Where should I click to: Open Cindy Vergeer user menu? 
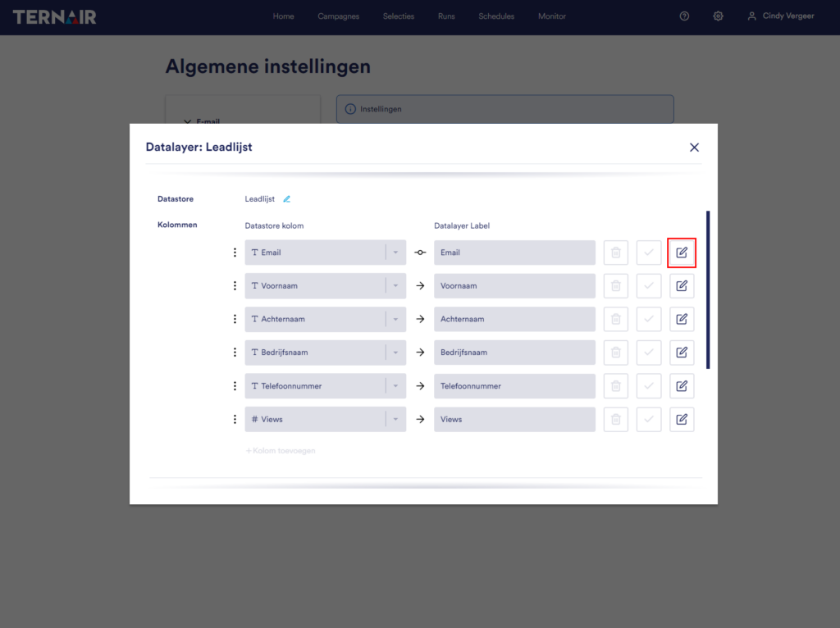click(x=781, y=16)
